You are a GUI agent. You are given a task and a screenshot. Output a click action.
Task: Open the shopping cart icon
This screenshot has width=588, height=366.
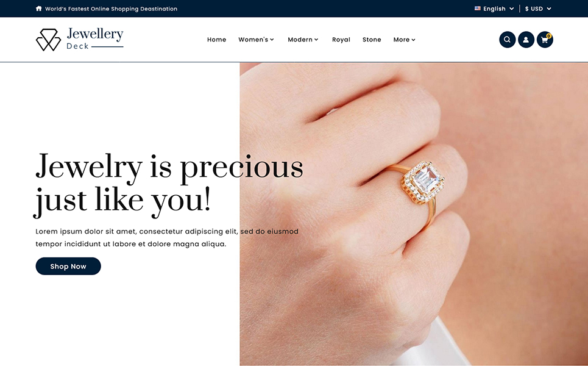click(545, 40)
